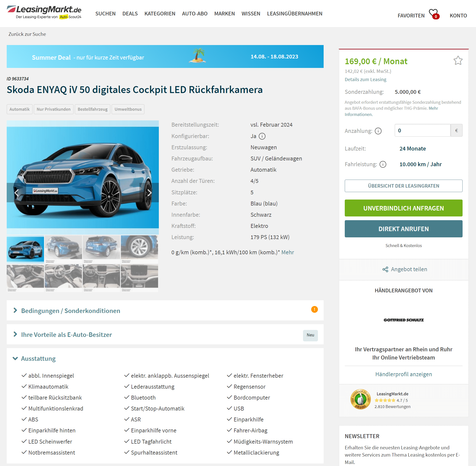Go to next car image arrow
This screenshot has width=476, height=466.
pyautogui.click(x=149, y=193)
